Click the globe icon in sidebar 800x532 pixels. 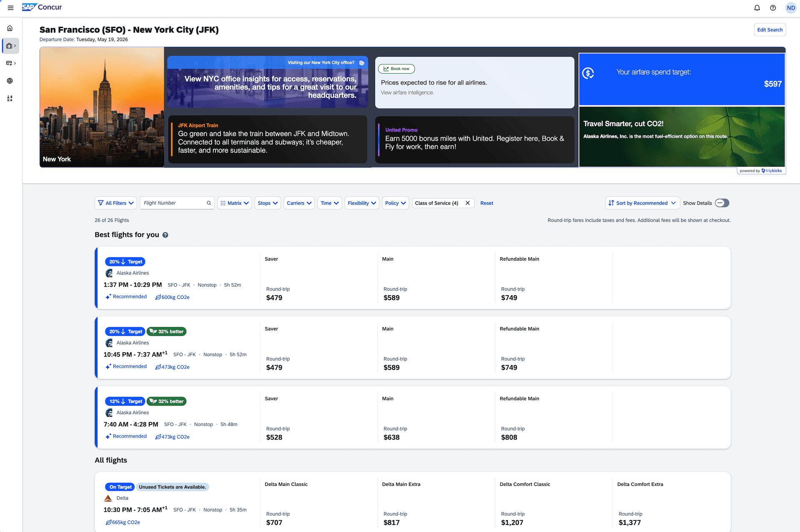click(10, 81)
